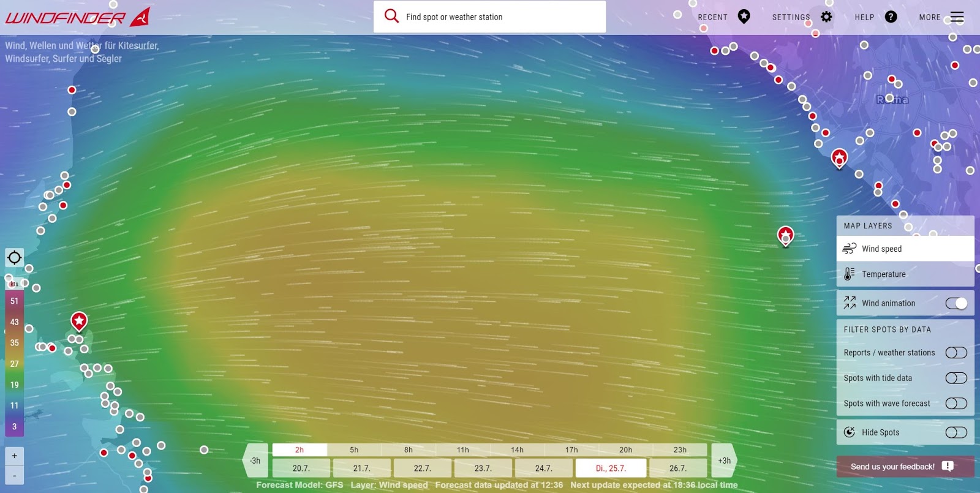The width and height of the screenshot is (980, 493).
Task: Select the 8h time slot
Action: point(409,450)
